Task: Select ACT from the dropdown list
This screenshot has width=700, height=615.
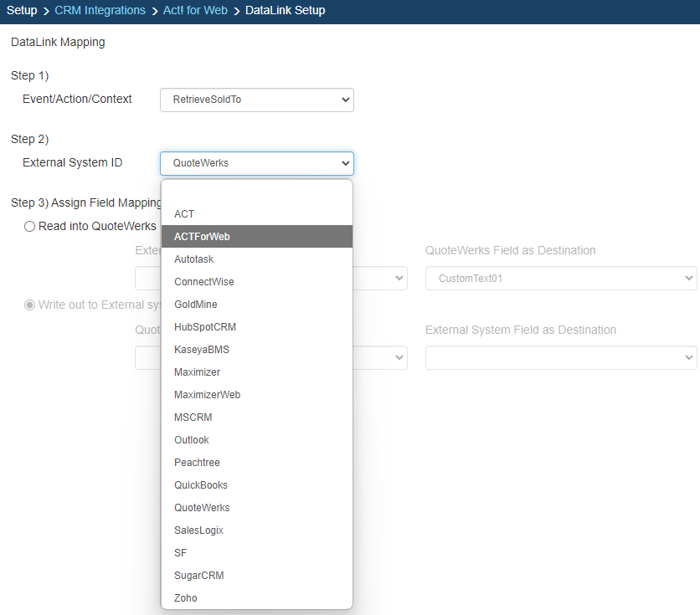Action: click(x=184, y=214)
